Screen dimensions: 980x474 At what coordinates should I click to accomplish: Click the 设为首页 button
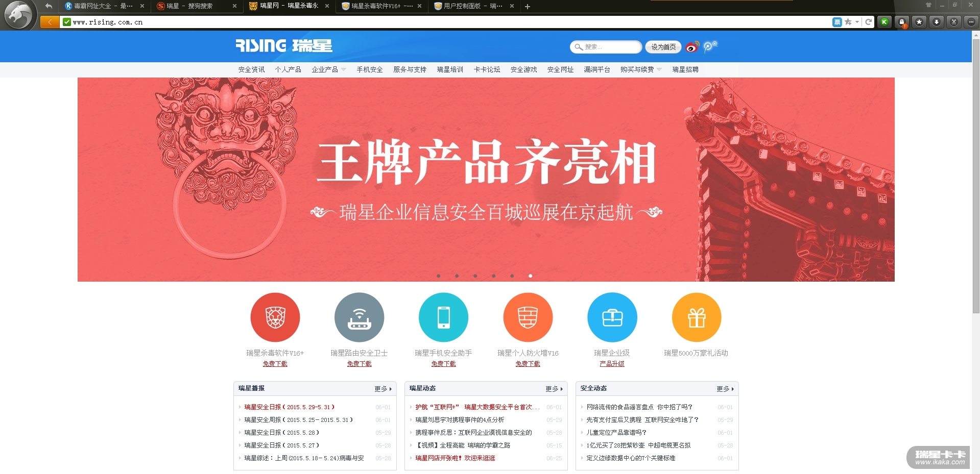[x=663, y=47]
